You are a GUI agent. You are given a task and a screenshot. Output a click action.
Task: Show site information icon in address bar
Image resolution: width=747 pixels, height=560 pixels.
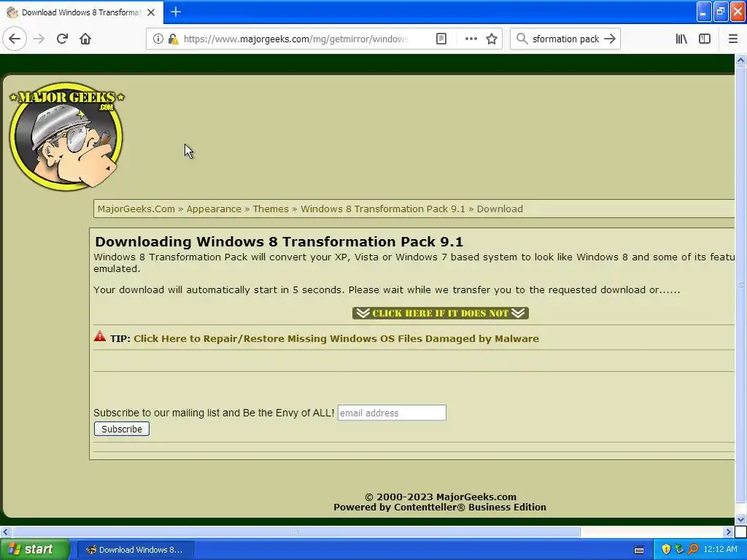[x=158, y=39]
